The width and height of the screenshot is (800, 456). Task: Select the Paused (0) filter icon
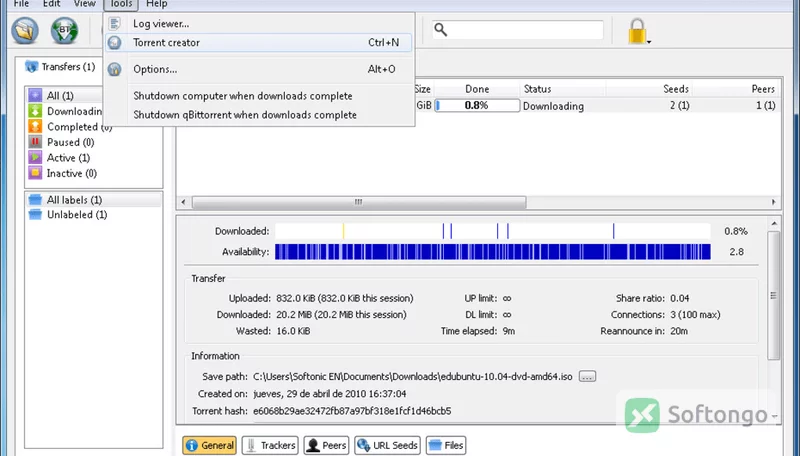[x=35, y=142]
